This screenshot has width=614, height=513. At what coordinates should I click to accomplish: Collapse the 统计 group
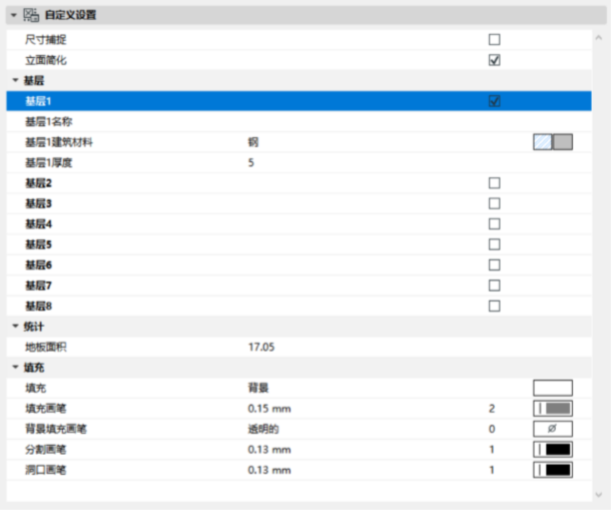point(15,326)
